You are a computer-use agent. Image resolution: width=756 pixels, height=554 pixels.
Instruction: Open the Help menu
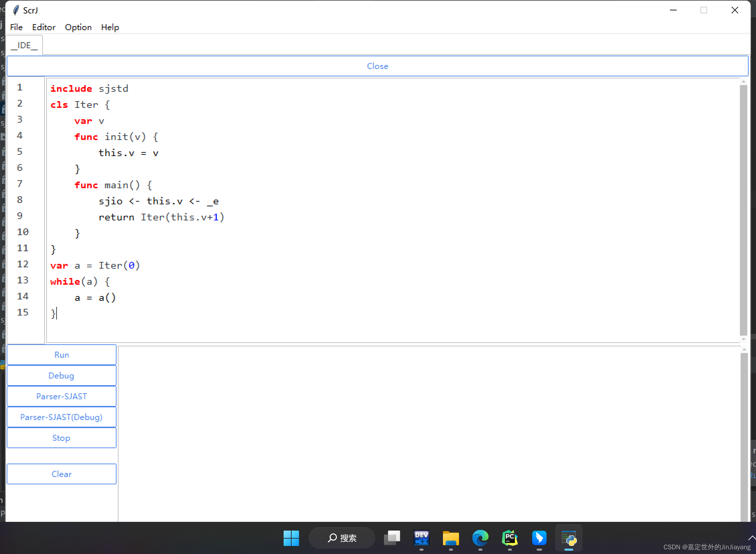tap(110, 27)
